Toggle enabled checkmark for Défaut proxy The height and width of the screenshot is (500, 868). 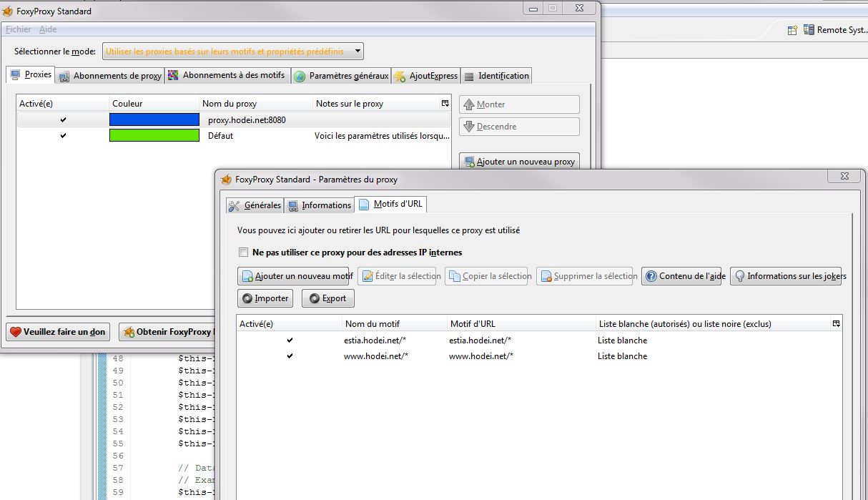[x=63, y=135]
